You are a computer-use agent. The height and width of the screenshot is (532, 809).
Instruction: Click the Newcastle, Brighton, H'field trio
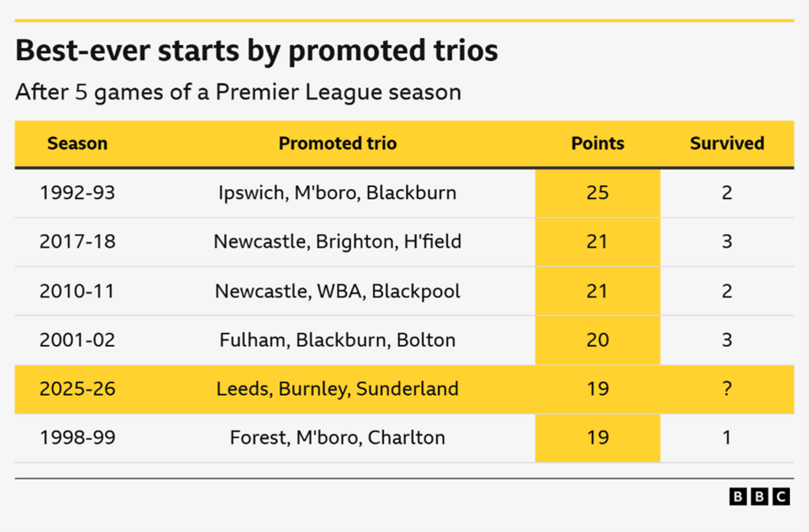[337, 242]
